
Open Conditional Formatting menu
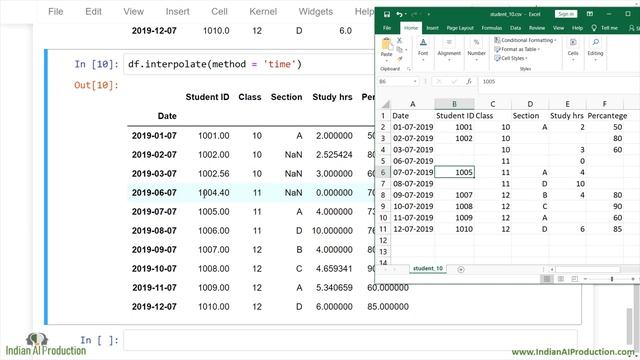[x=525, y=40]
